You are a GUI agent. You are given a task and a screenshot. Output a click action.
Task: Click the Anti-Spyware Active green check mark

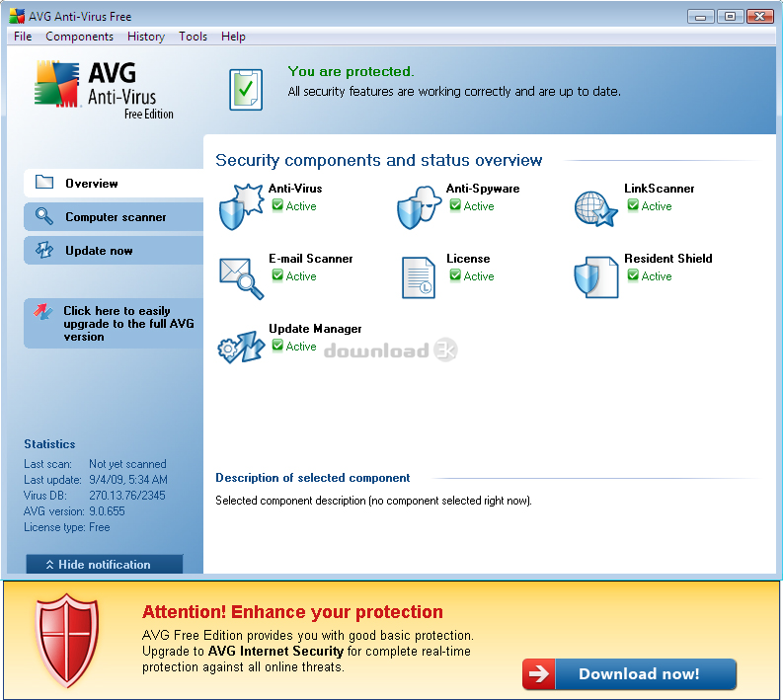pos(455,205)
